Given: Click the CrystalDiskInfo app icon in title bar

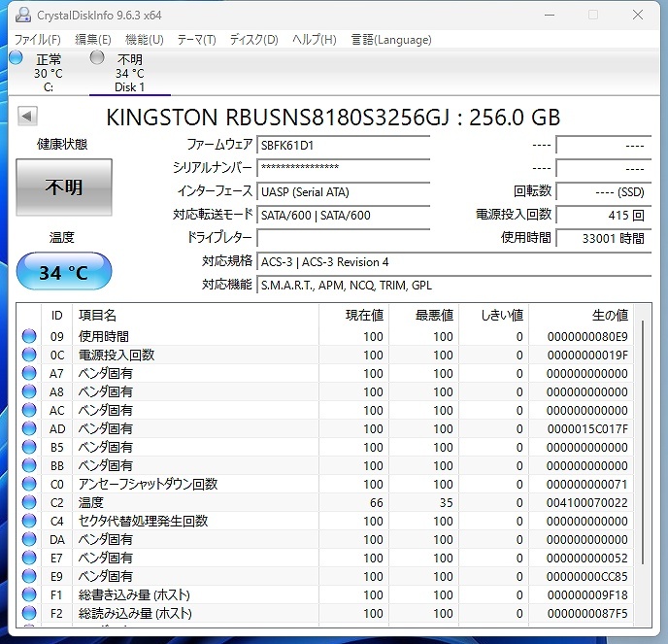Looking at the screenshot, I should (23, 15).
